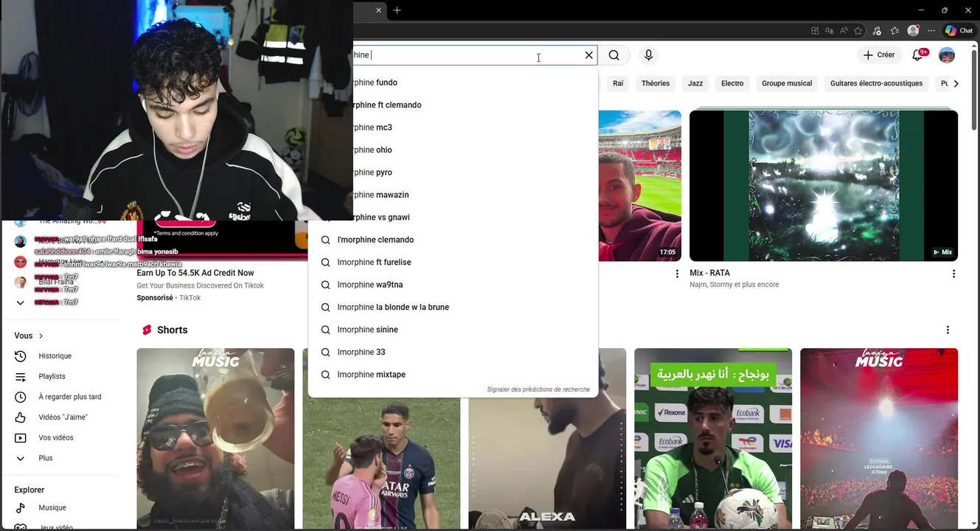Start voice search with the microphone icon
This screenshot has height=531, width=980.
649,55
